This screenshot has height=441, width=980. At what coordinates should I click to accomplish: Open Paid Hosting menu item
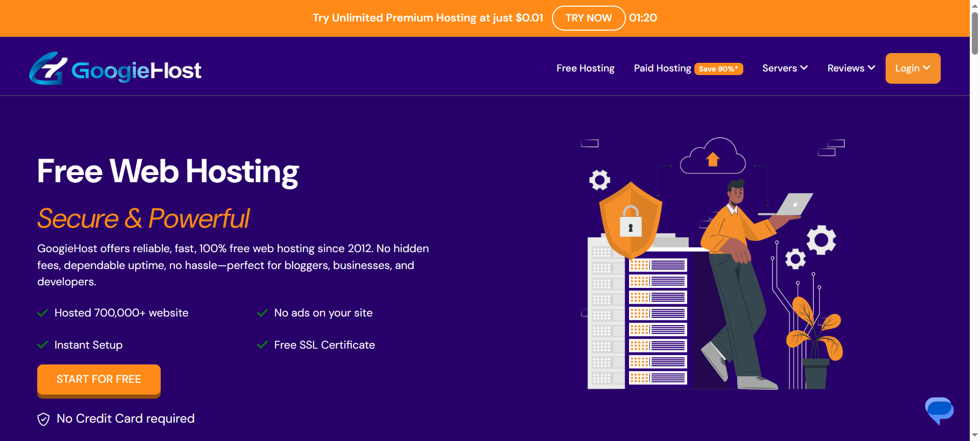(662, 68)
